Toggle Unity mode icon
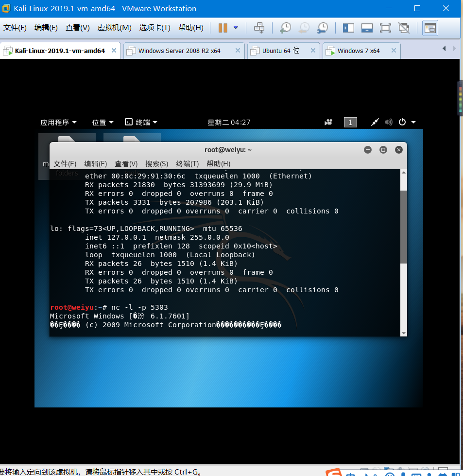The width and height of the screenshot is (463, 476). tap(404, 28)
